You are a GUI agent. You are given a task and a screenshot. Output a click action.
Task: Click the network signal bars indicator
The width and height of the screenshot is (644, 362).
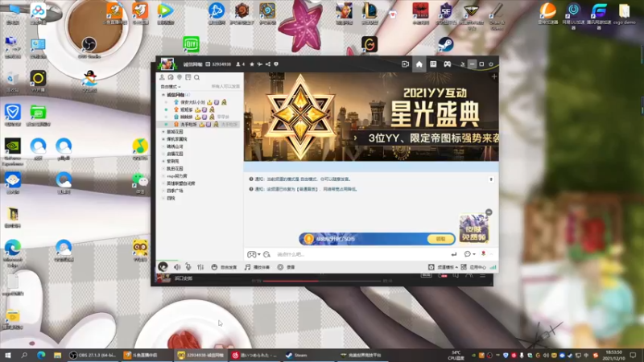(x=493, y=267)
